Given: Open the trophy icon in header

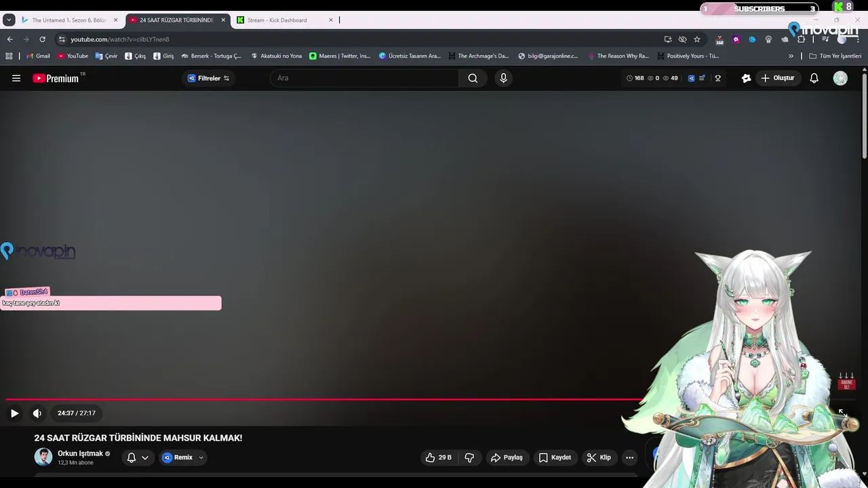Looking at the screenshot, I should click(717, 78).
